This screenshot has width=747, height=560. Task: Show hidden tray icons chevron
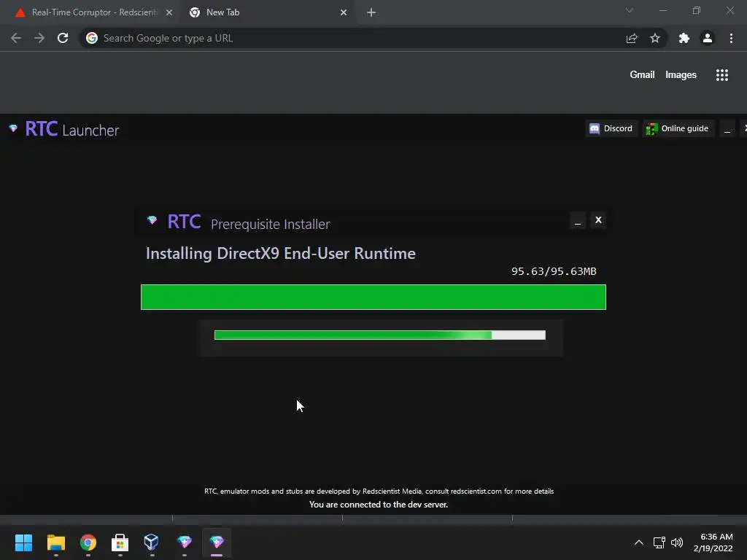(x=639, y=542)
